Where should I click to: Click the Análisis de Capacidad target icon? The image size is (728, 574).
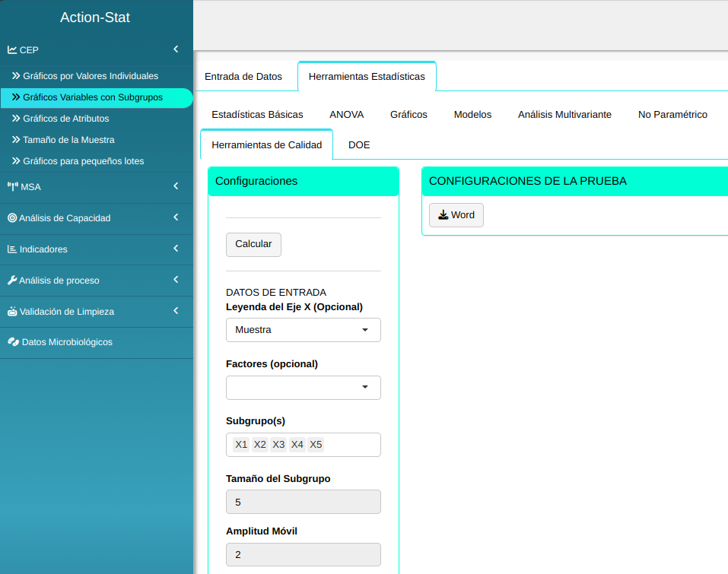pyautogui.click(x=12, y=218)
